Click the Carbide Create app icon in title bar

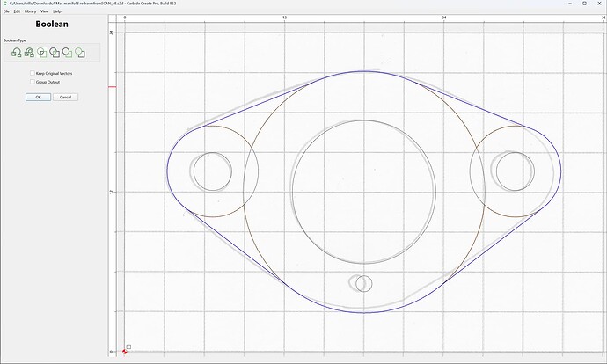5,4
